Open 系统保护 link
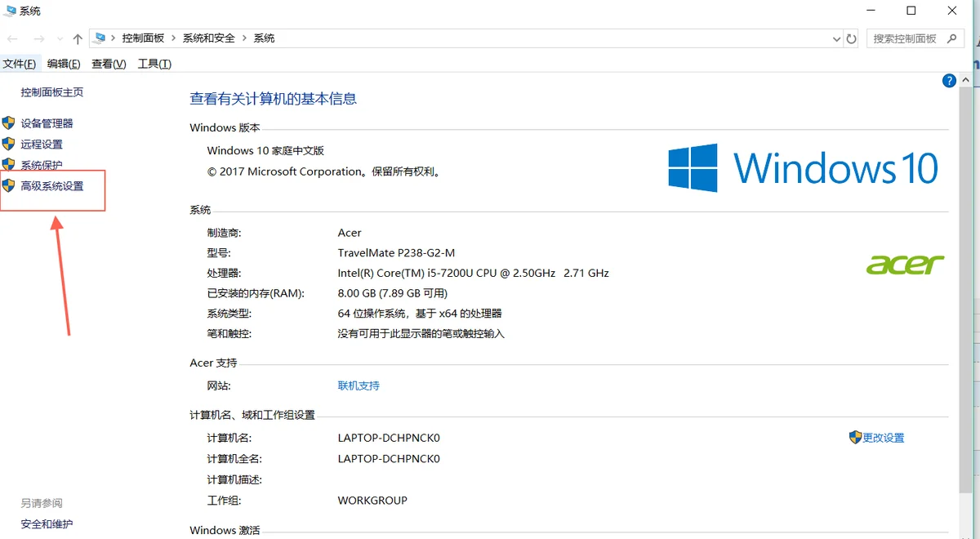The width and height of the screenshot is (980, 539). (42, 165)
